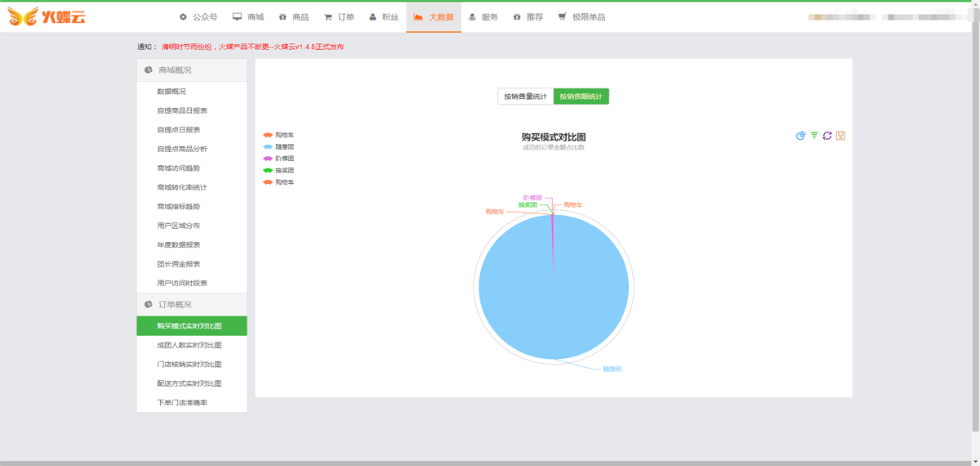Viewport: 980px width, 466px height.
Task: Open 成团人数实时对比图 in sidebar
Action: [x=189, y=345]
